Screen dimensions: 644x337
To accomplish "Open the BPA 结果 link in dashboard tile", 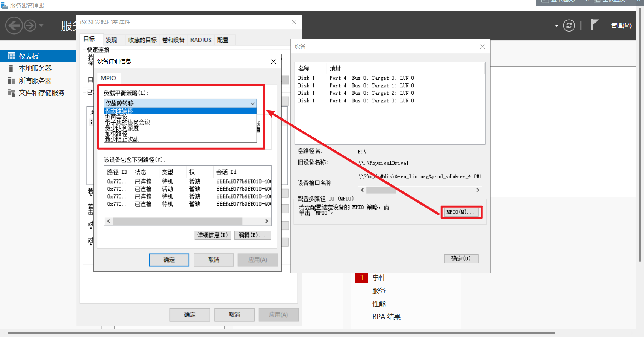I will [386, 317].
